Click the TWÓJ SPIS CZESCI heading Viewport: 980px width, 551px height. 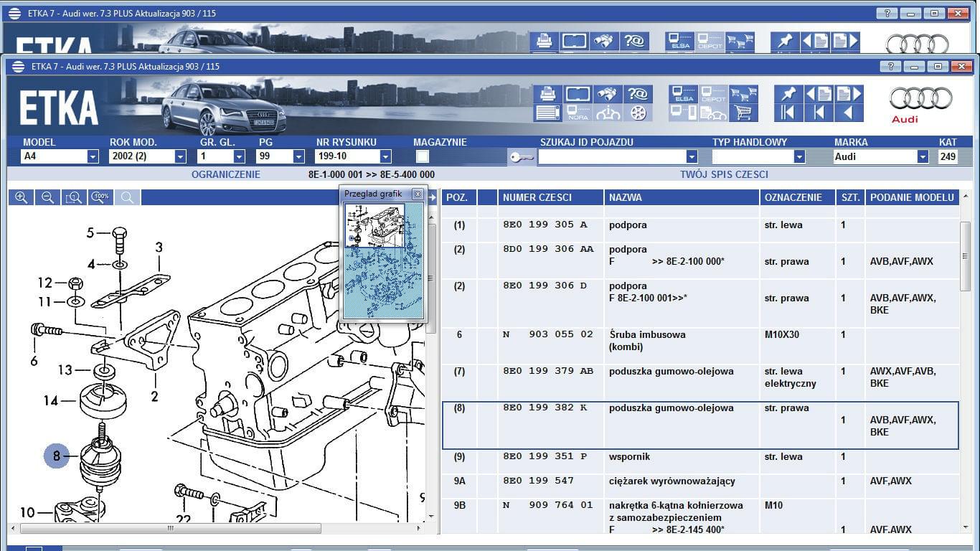(x=724, y=174)
